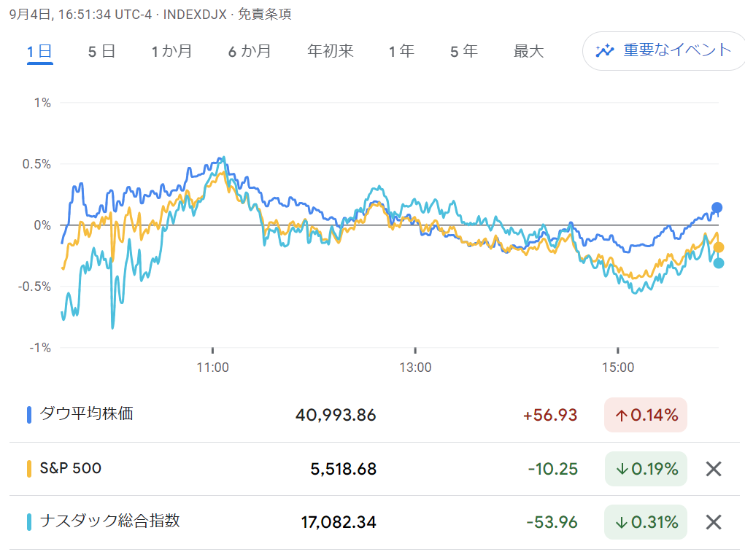Click the ↓0.19% change badge
This screenshot has height=560, width=745.
click(646, 469)
